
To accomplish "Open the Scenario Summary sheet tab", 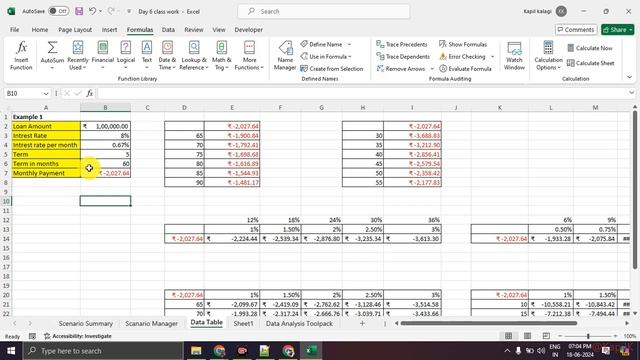I will pos(86,323).
